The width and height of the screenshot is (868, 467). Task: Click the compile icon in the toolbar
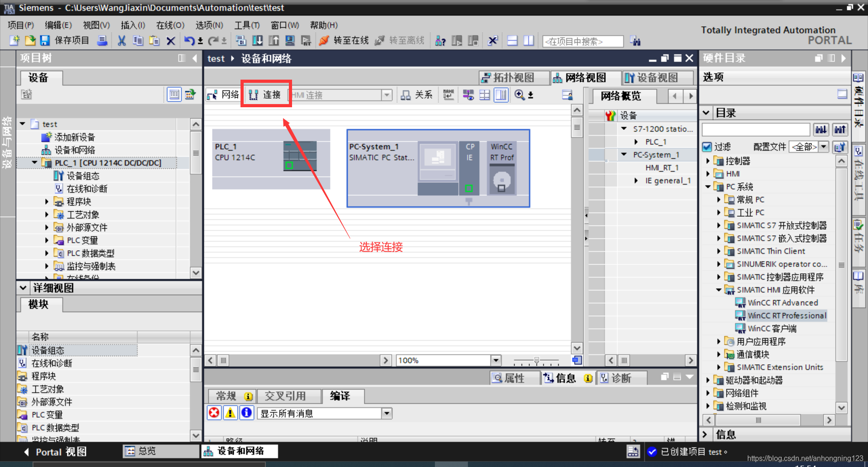pyautogui.click(x=241, y=41)
